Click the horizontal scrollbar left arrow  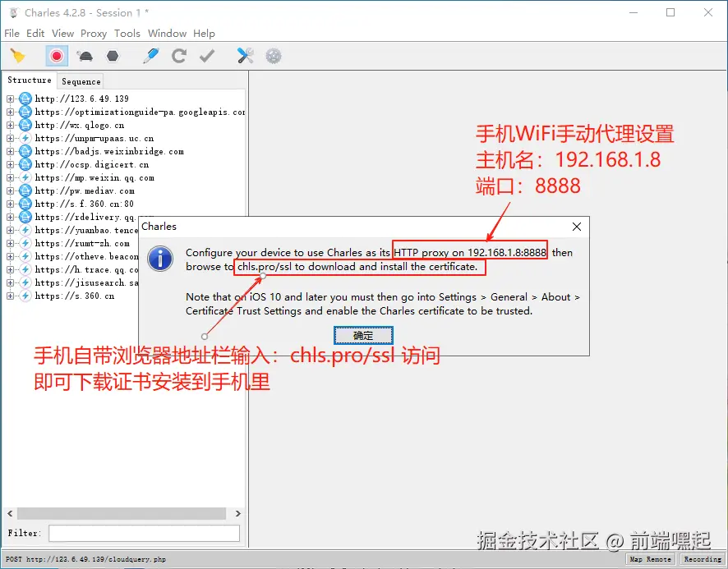10,513
